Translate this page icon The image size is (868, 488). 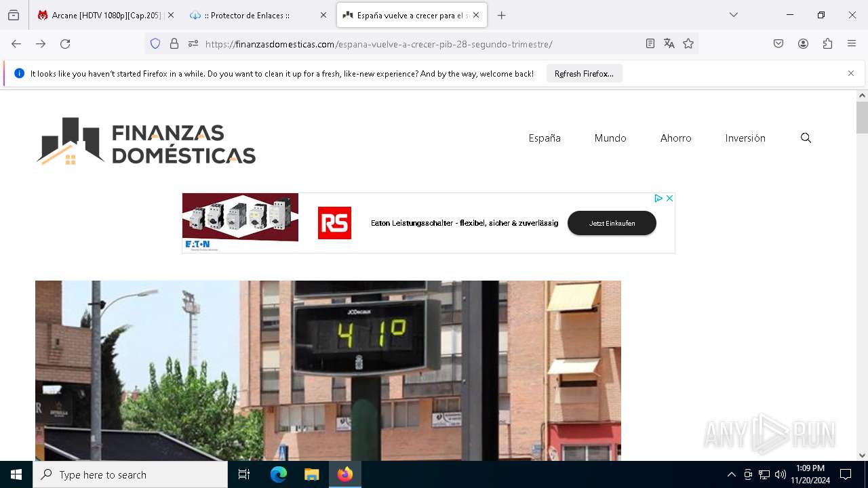(669, 43)
